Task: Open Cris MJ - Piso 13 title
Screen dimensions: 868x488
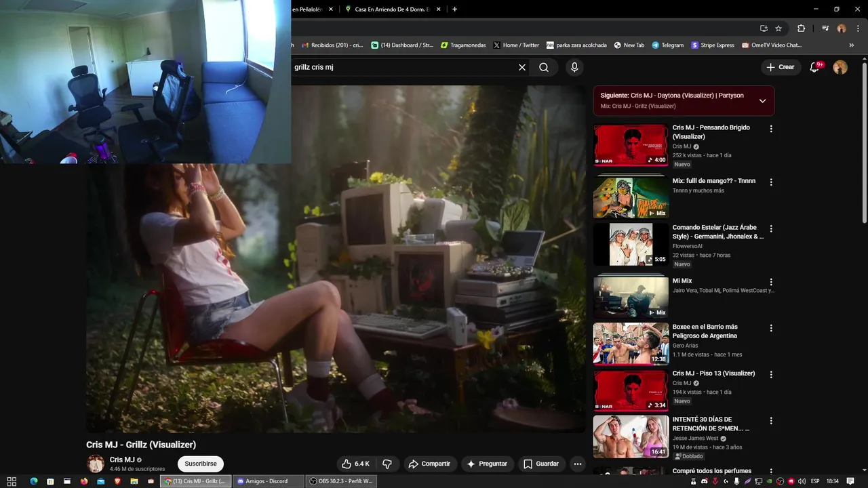Action: [713, 373]
